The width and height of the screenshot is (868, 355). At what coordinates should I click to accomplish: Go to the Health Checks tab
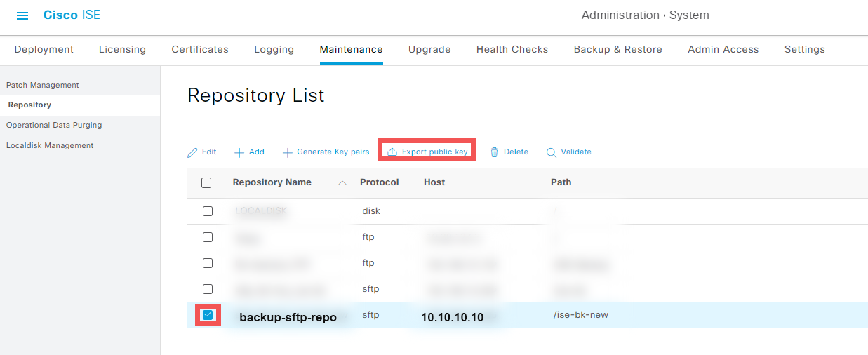pyautogui.click(x=512, y=49)
